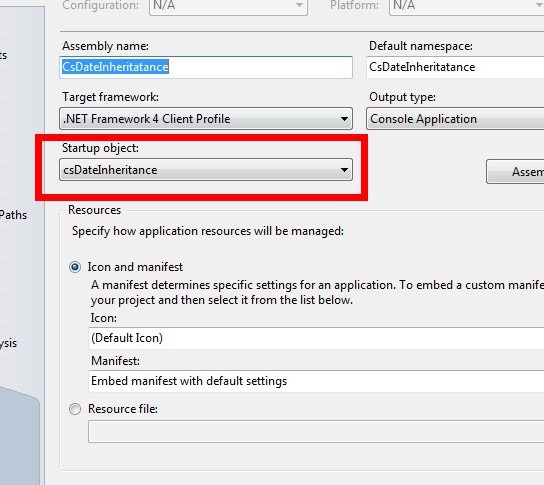The width and height of the screenshot is (544, 485).
Task: Click the 'Startup object:' label
Action: point(100,148)
